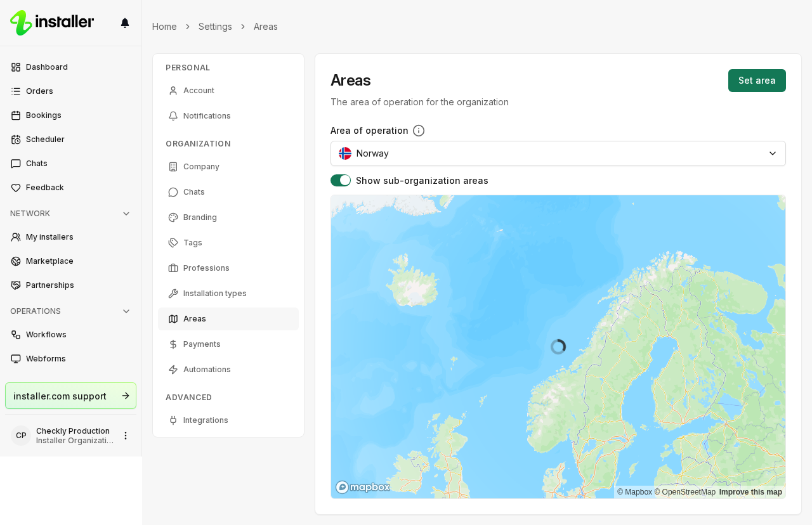Collapse the OPERATIONS section
This screenshot has width=812, height=525.
click(70, 311)
